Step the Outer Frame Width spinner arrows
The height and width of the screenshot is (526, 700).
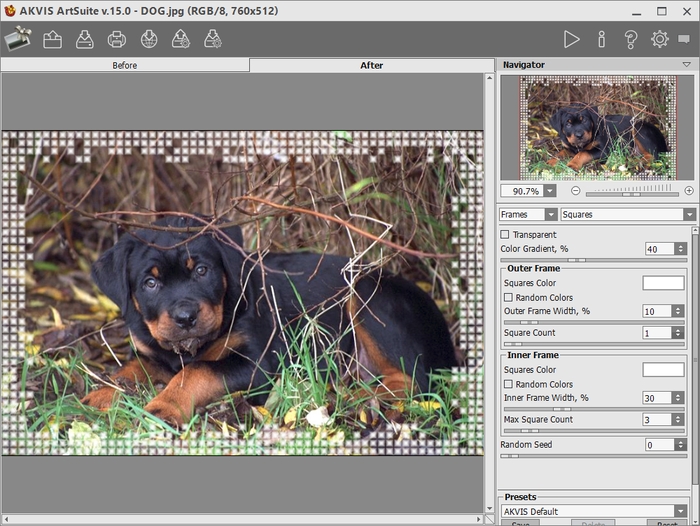pos(678,311)
